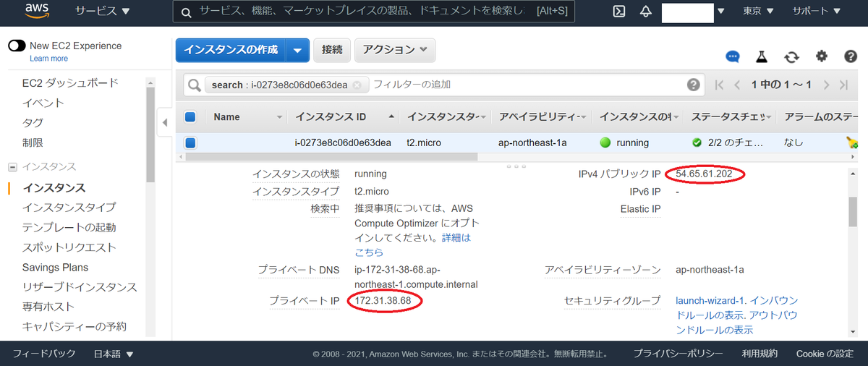Open タグ in sidebar
Viewport: 868px width, 366px height.
click(33, 123)
